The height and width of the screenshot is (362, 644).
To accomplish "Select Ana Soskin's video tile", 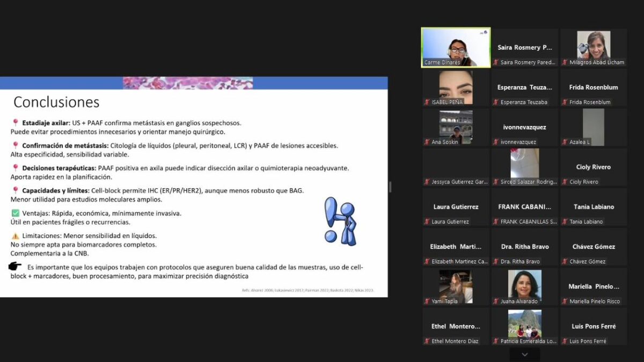I will pos(456,127).
